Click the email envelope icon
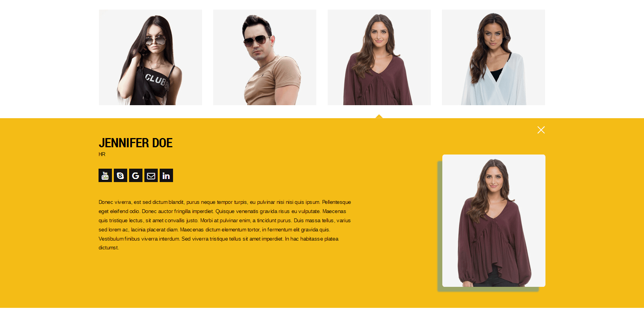 [151, 176]
